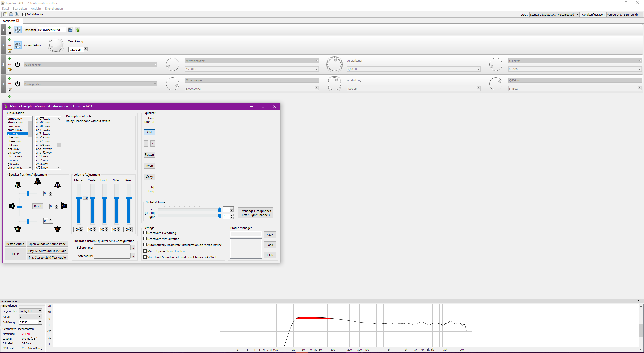Click the front-center FC speaker icon
The width and height of the screenshot is (644, 353).
point(37,181)
